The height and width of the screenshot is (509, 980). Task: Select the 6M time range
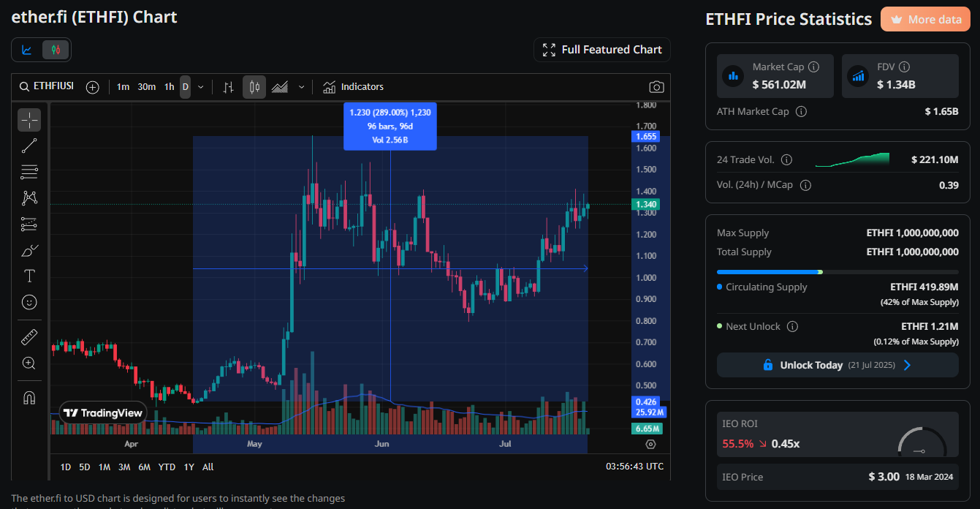(144, 467)
